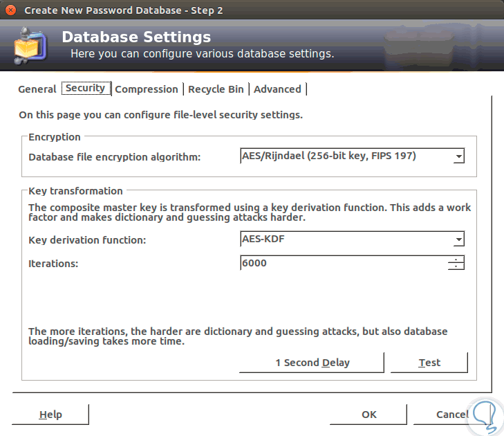Click the Cancel button

(x=451, y=415)
